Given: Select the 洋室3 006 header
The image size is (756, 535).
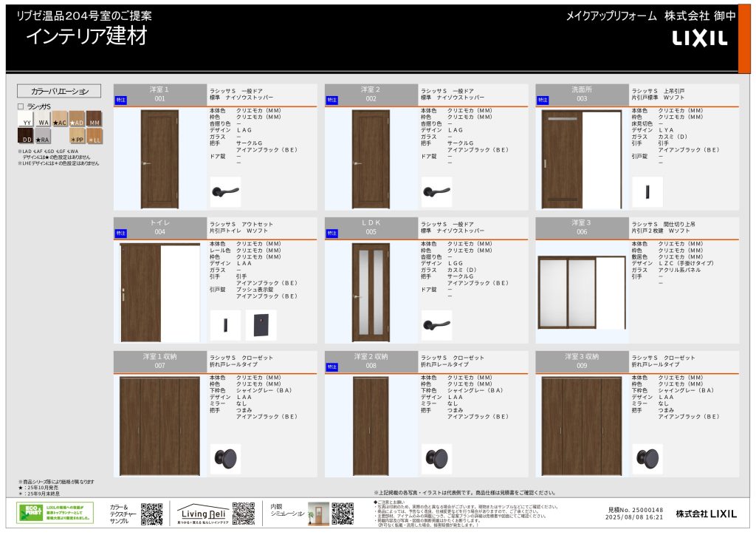Looking at the screenshot, I should coord(582,228).
